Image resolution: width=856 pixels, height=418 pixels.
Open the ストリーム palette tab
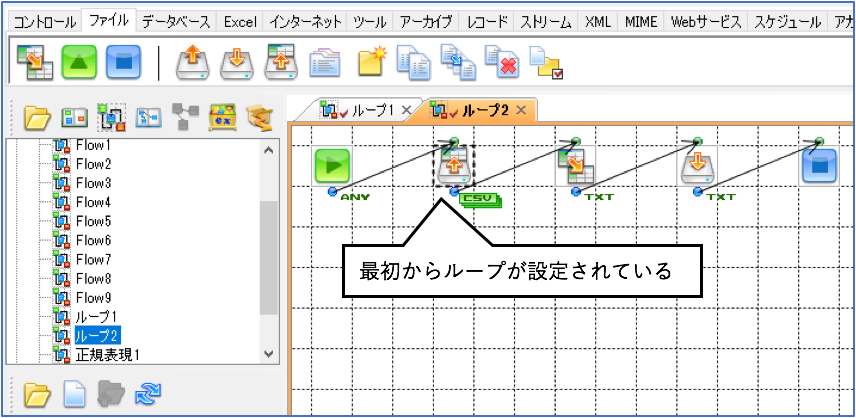546,22
